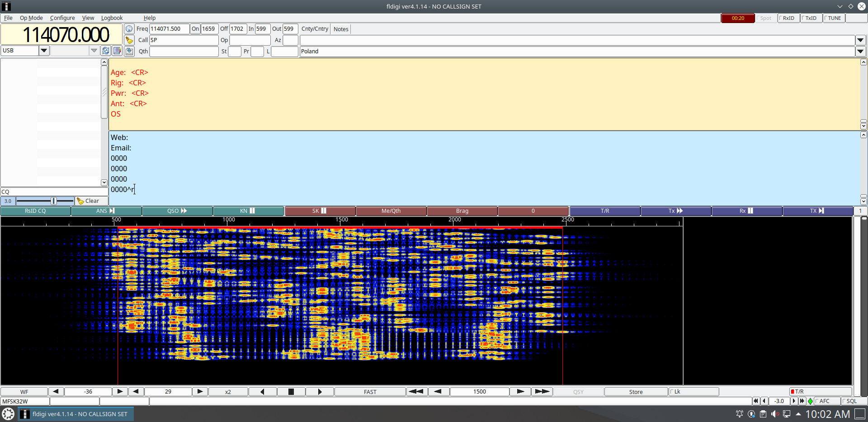Increase waterfall upper level with right arrow next to -36
This screenshot has height=422, width=868.
[120, 392]
